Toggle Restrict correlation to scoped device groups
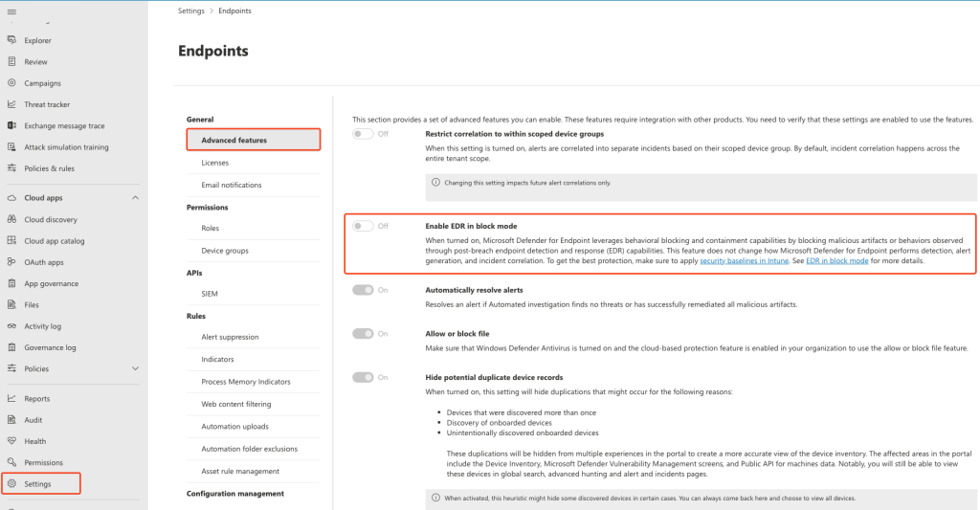This screenshot has height=510, width=980. (363, 134)
